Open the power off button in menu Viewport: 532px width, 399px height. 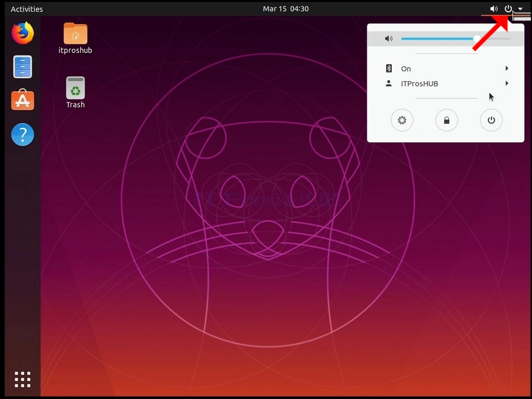[x=491, y=120]
